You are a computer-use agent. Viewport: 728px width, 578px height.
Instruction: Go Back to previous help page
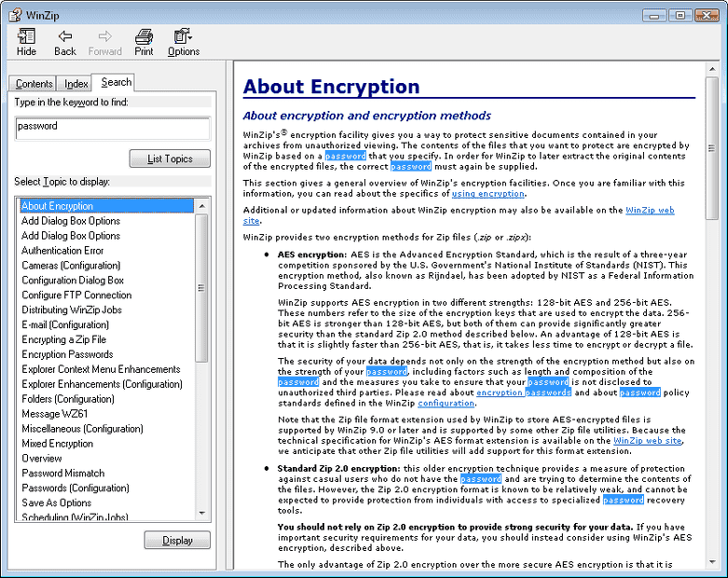tap(65, 42)
